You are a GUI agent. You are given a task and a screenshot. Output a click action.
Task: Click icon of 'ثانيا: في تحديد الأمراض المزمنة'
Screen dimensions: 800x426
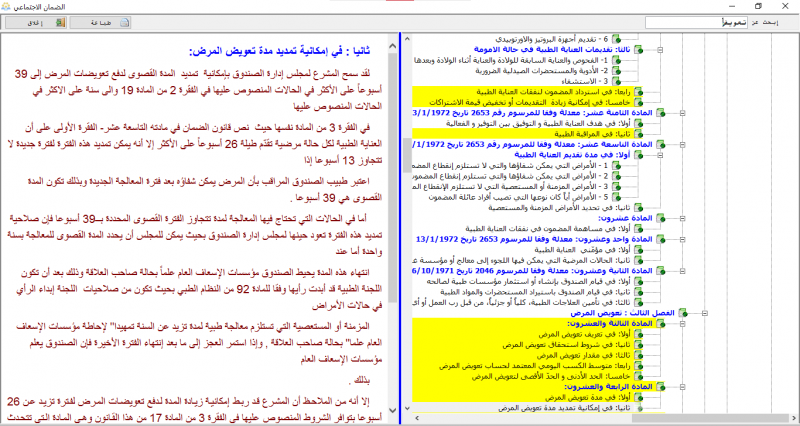pos(638,208)
